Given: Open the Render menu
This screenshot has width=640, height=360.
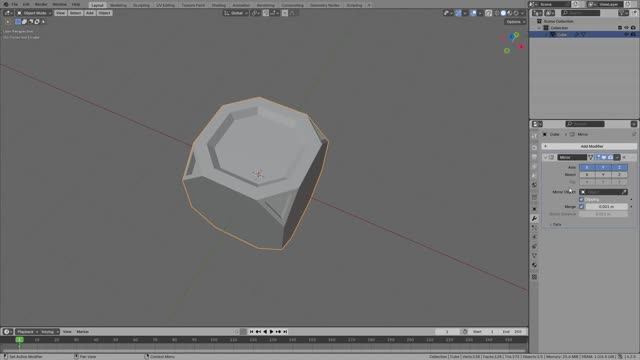Looking at the screenshot, I should click(41, 4).
